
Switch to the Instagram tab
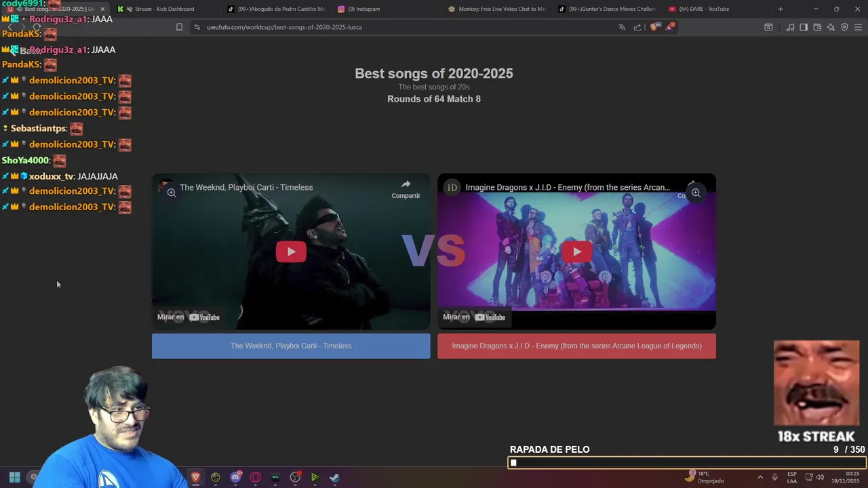[x=387, y=9]
